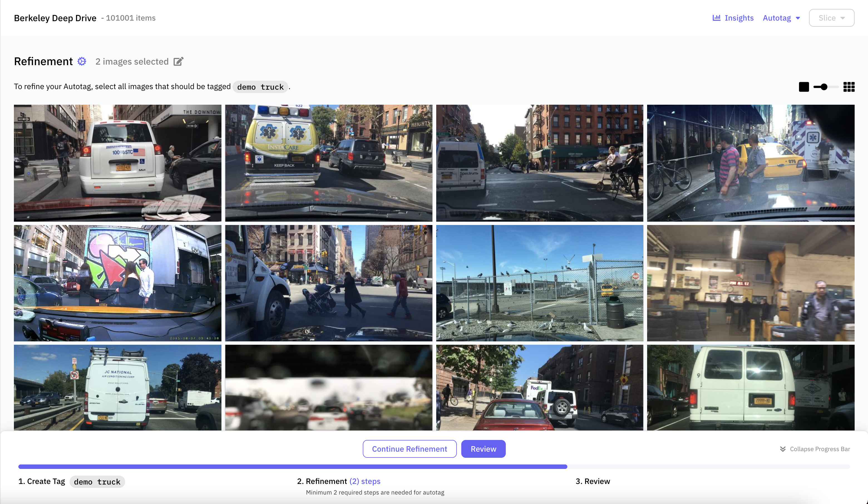
Task: Click the Refinement settings gear icon
Action: [82, 61]
